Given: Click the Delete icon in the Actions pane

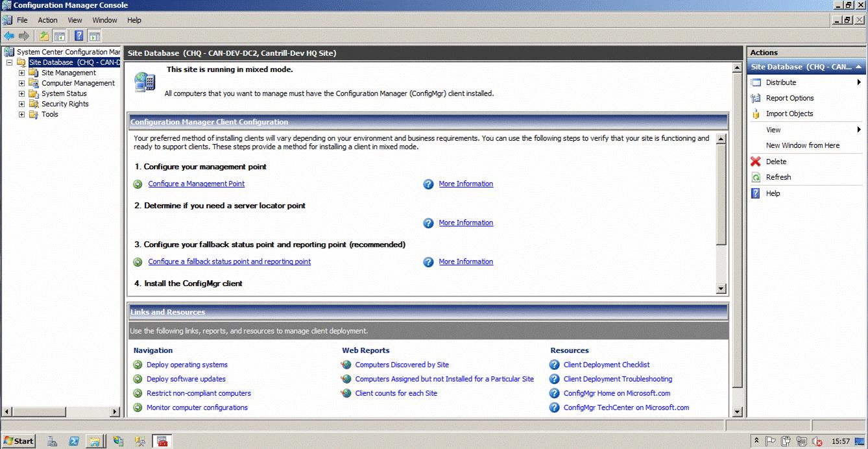Looking at the screenshot, I should (x=754, y=161).
